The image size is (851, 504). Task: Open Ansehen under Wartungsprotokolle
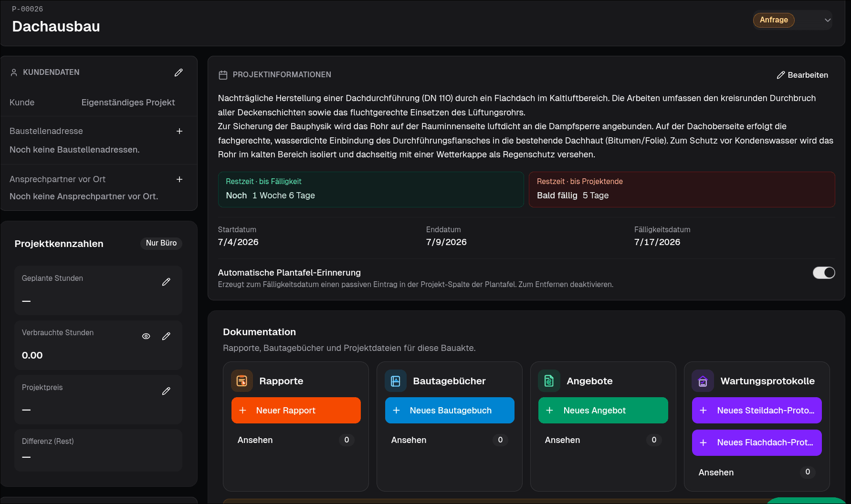point(757,472)
